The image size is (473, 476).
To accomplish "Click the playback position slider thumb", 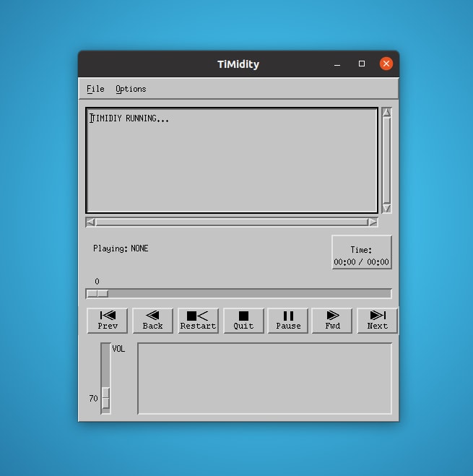I will point(97,293).
